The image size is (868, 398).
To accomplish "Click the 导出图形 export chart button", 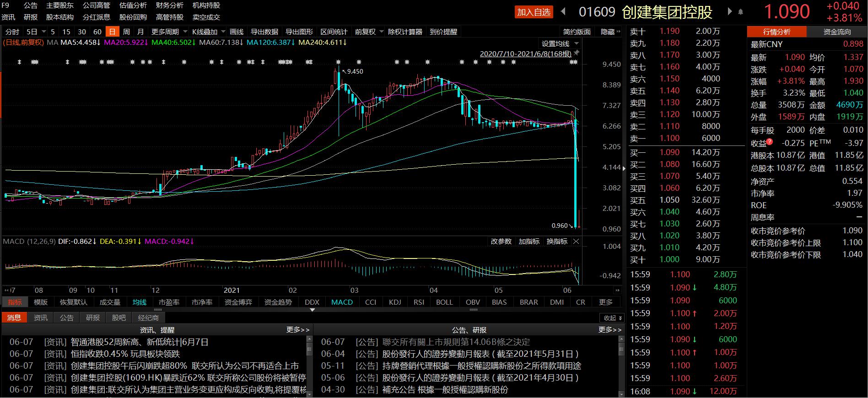I will point(299,32).
